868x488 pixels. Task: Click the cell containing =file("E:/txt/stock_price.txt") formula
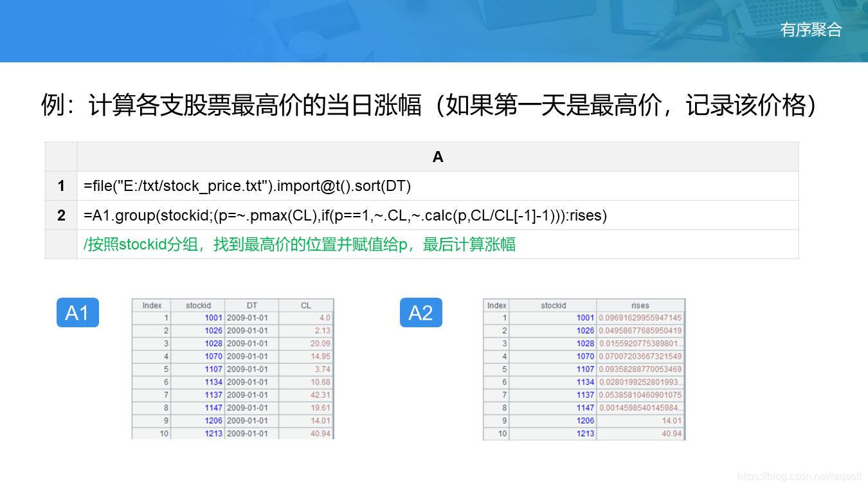pos(438,186)
